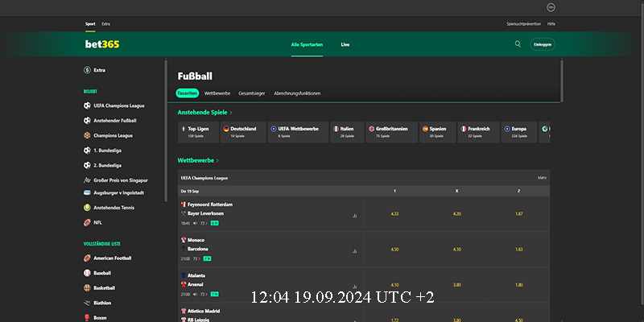
Task: Click the 1. Bundesliga ball icon
Action: click(x=87, y=151)
